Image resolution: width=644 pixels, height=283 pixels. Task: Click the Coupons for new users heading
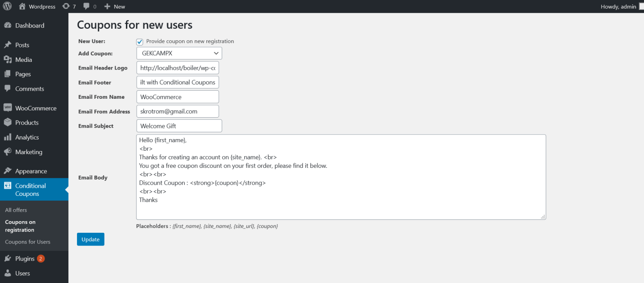pyautogui.click(x=135, y=25)
